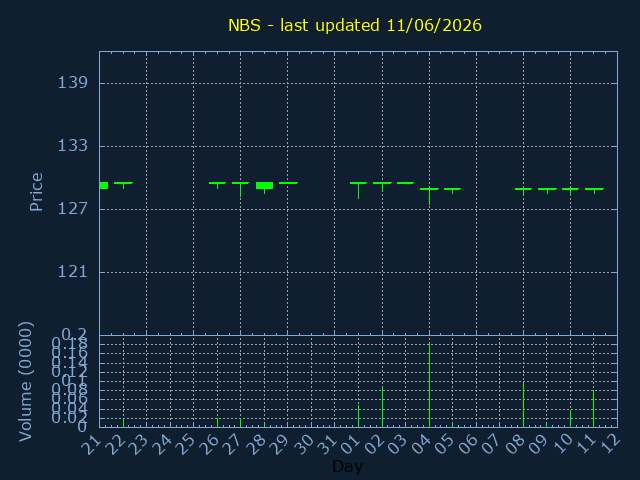The height and width of the screenshot is (480, 640).
Task: Select the day 21 tick label
Action: pos(91,444)
